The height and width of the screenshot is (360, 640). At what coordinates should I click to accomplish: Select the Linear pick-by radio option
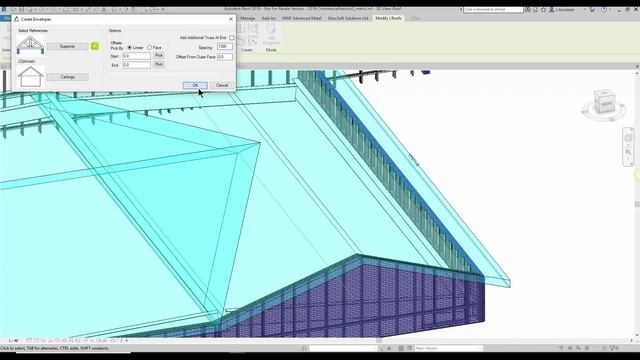[129, 48]
